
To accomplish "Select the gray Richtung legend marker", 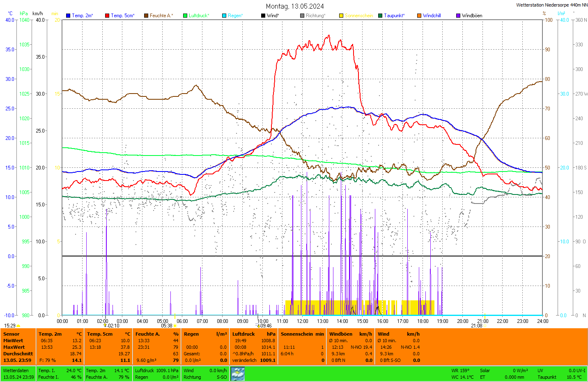I will (302, 16).
